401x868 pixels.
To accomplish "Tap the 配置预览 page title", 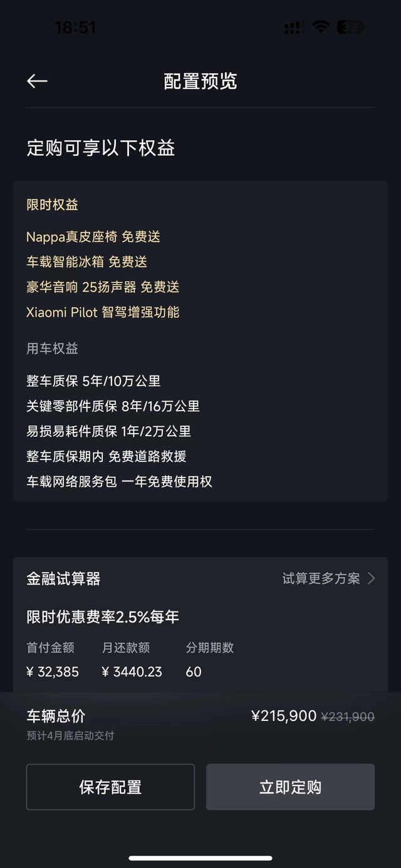I will pos(200,81).
